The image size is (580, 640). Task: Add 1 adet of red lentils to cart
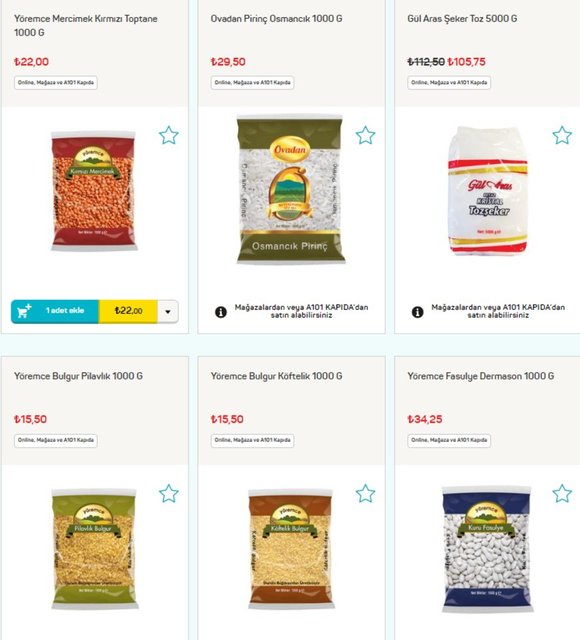[55, 311]
